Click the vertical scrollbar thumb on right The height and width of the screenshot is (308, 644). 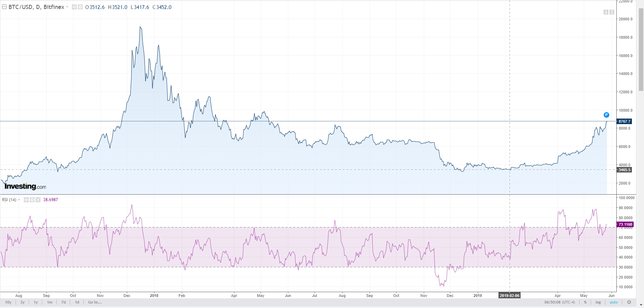pyautogui.click(x=641, y=48)
